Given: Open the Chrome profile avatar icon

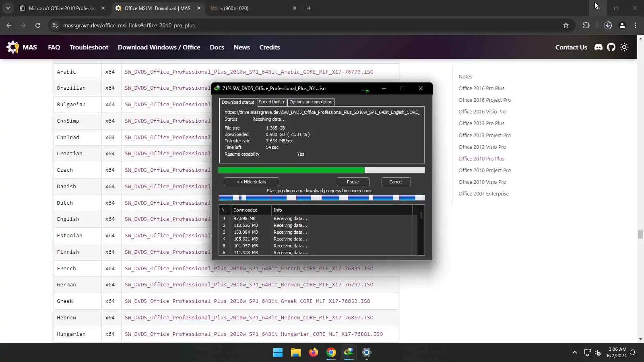Looking at the screenshot, I should tap(622, 25).
